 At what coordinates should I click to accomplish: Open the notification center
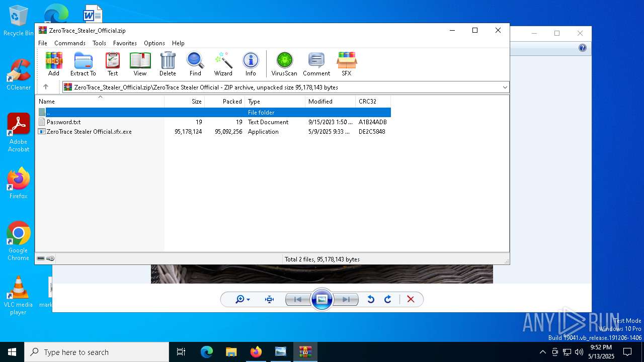(x=627, y=352)
